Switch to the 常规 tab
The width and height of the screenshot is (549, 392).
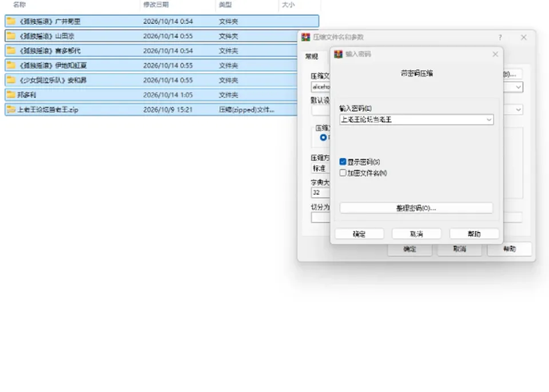311,57
